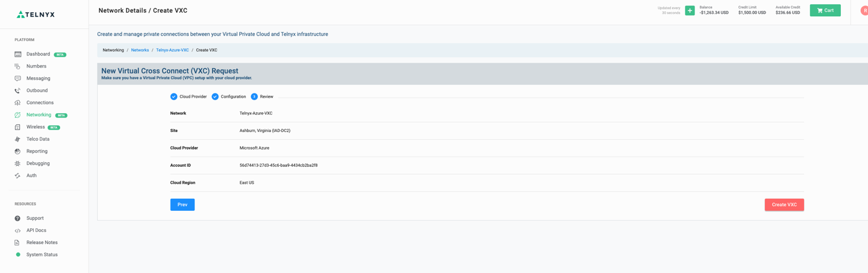Click the Debugging bug icon
The height and width of the screenshot is (273, 868).
[17, 163]
